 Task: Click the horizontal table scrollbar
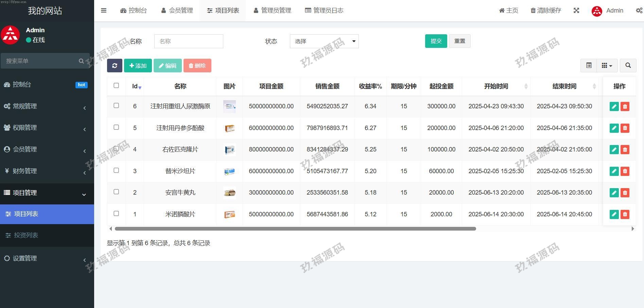pos(295,229)
